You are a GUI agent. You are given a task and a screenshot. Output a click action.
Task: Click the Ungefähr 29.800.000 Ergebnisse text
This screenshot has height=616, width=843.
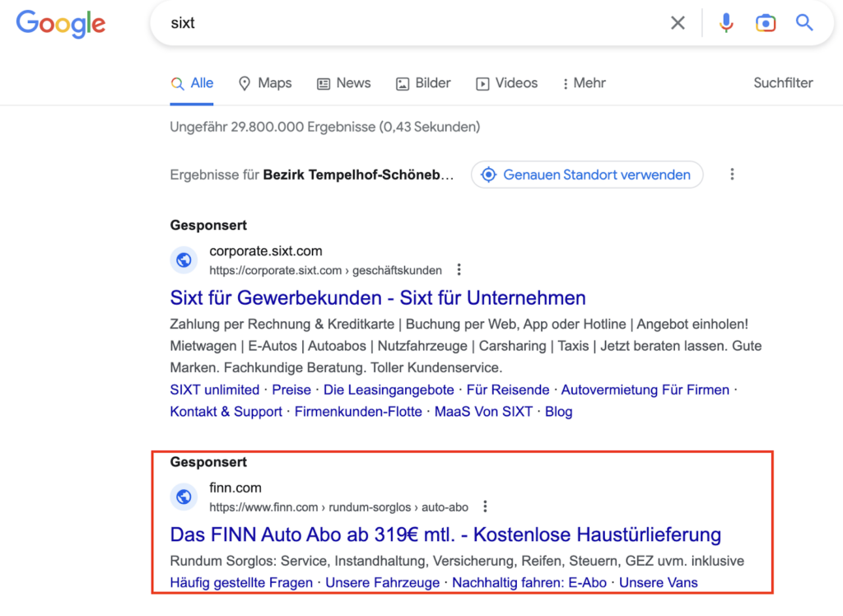point(325,127)
